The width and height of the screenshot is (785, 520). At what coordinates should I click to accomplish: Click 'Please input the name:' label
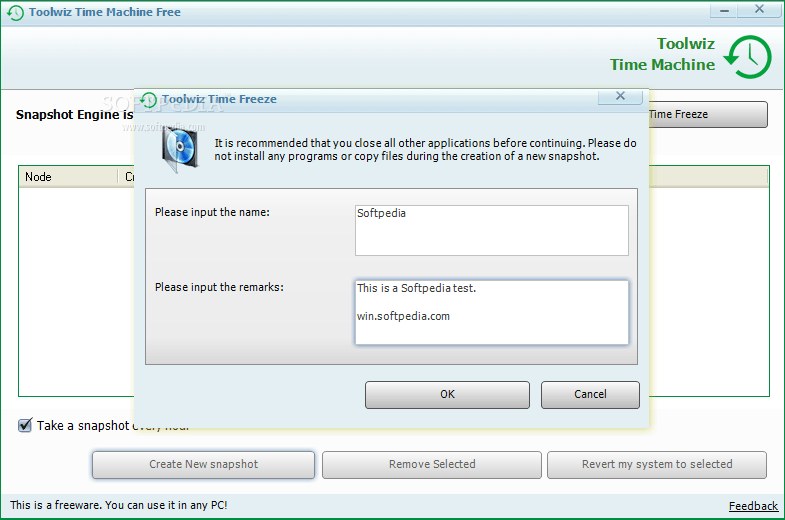[x=212, y=212]
